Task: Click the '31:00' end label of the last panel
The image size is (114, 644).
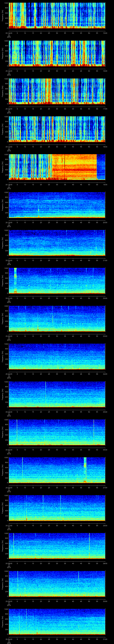Action: (105, 639)
